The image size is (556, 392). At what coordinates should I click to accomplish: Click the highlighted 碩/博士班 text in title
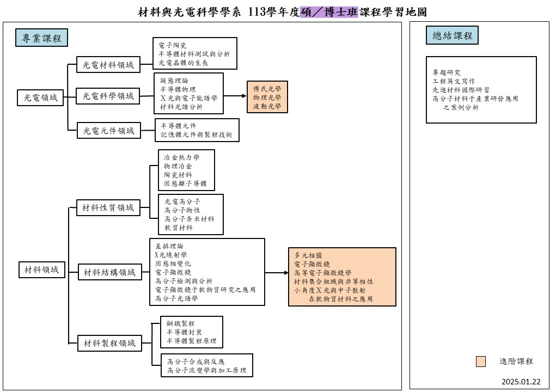click(328, 12)
